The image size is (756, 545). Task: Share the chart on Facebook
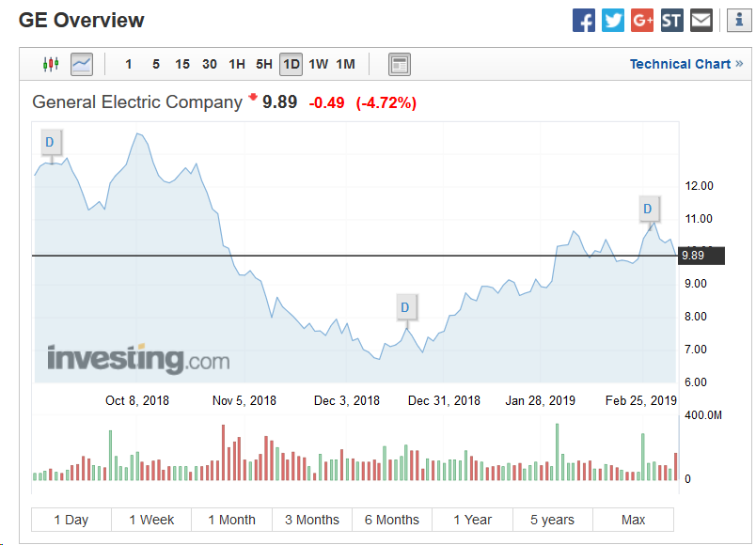pyautogui.click(x=583, y=21)
